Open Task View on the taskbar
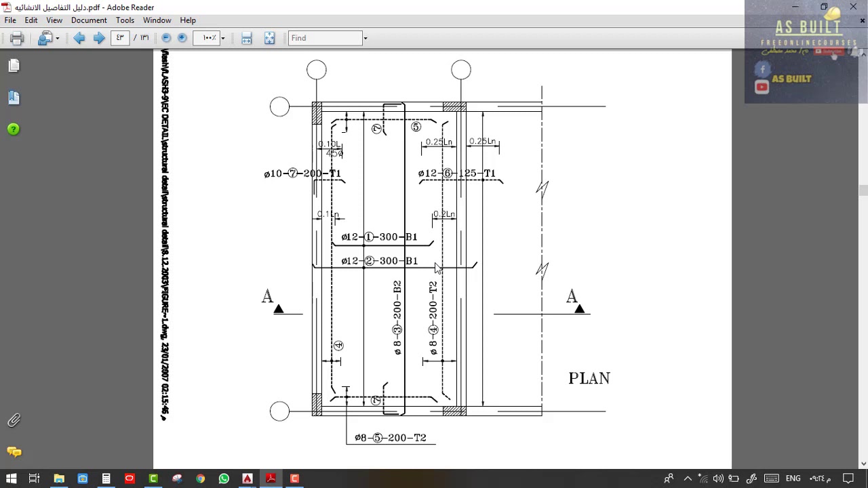 (35, 479)
